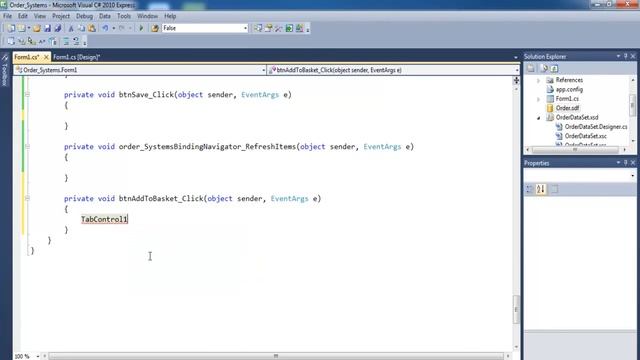Open the File menu

tap(7, 16)
